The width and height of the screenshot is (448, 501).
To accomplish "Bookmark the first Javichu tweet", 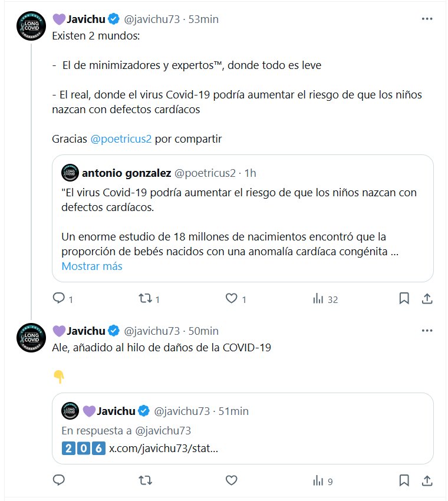I will click(404, 299).
